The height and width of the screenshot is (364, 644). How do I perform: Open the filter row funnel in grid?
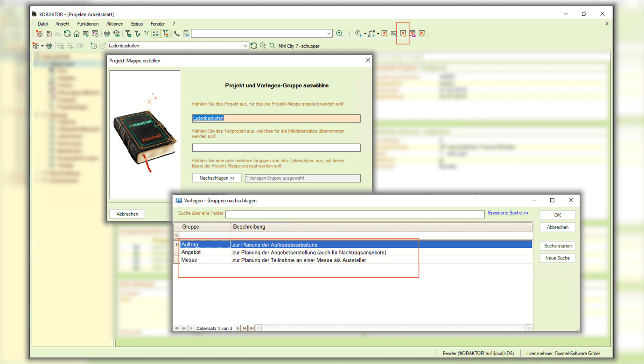pos(177,236)
